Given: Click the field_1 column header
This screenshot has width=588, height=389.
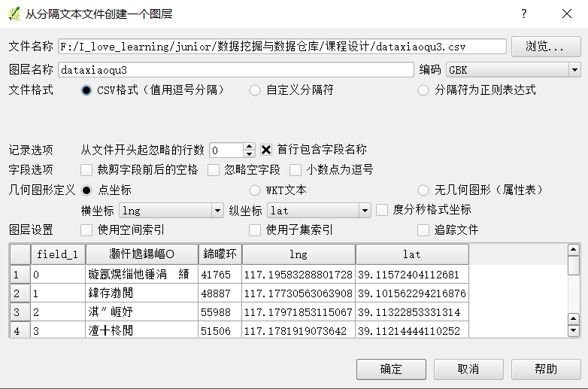Looking at the screenshot, I should pyautogui.click(x=58, y=254).
